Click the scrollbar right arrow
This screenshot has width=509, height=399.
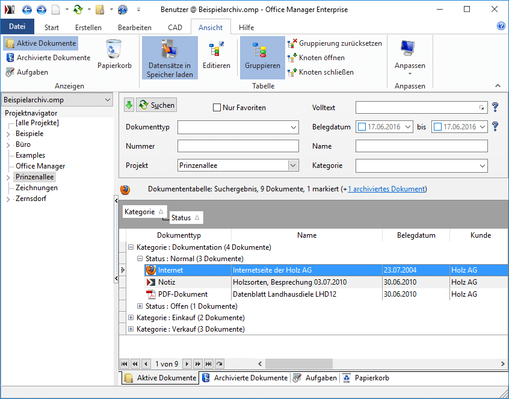503,364
